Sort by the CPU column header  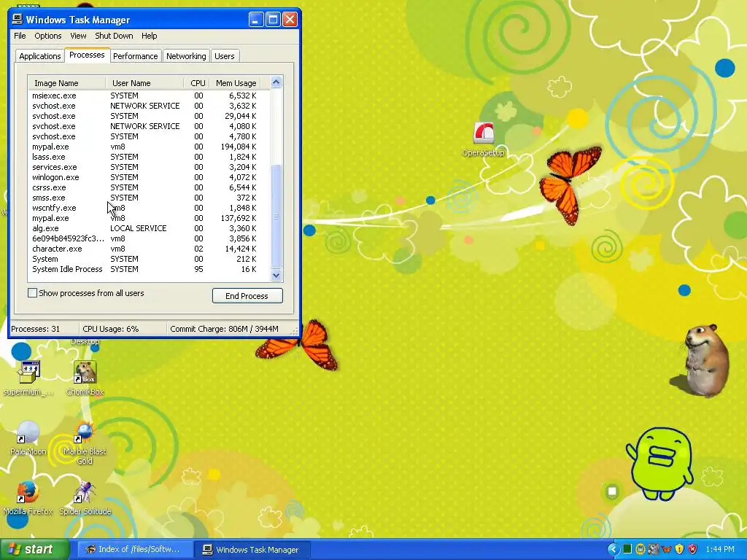[197, 83]
